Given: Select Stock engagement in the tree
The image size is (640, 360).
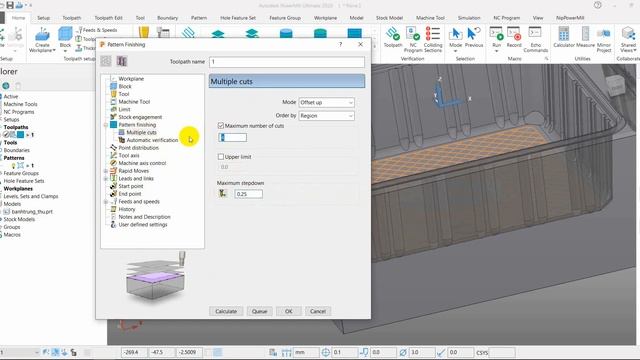Looking at the screenshot, I should coord(140,117).
